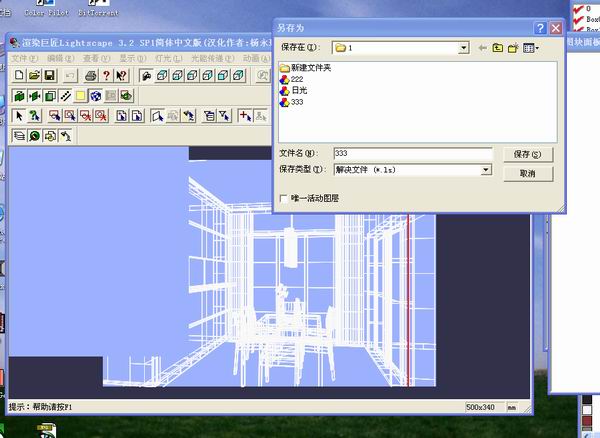The width and height of the screenshot is (600, 438).
Task: Click the greyed back arrow in save dialog
Action: point(483,48)
